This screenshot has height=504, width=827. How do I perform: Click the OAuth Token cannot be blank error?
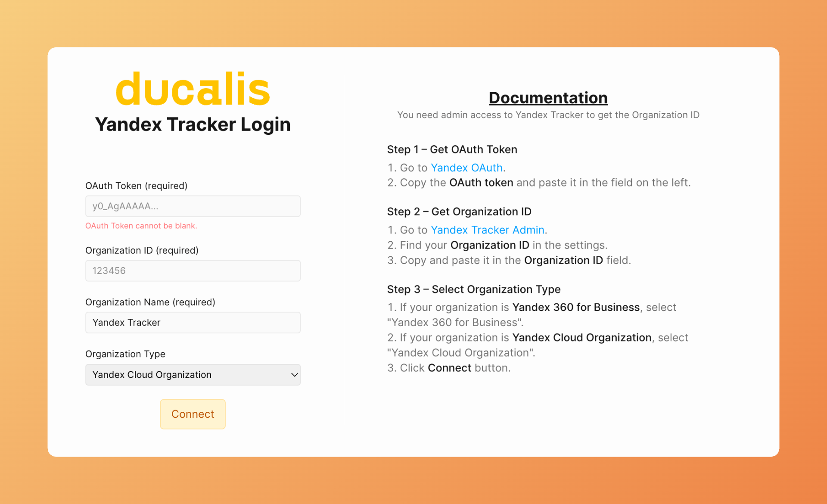pos(141,226)
